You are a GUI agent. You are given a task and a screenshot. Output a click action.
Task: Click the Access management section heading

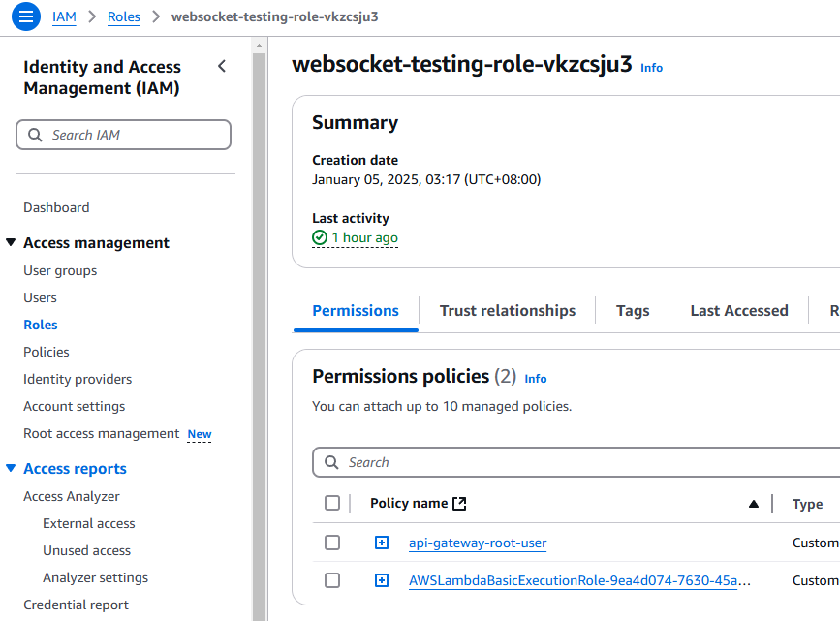click(97, 243)
